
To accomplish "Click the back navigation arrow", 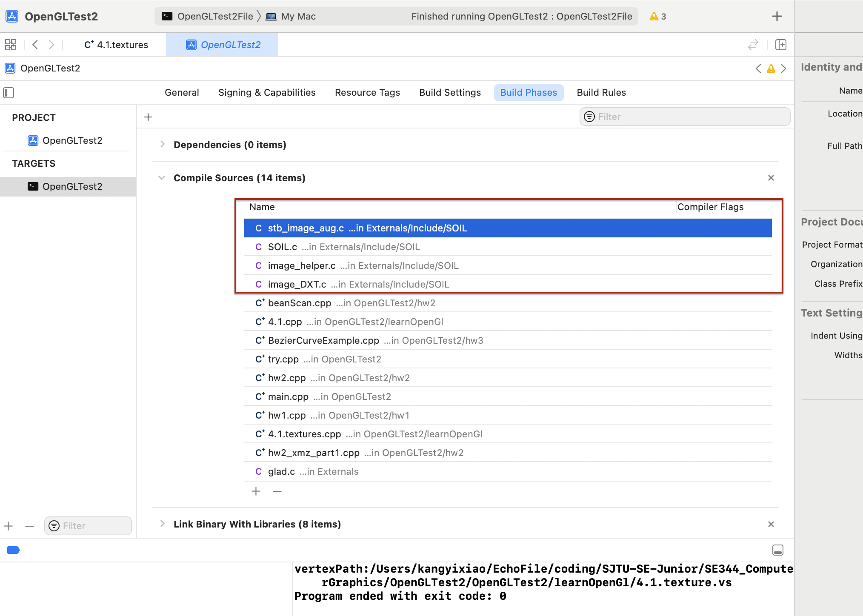I will tap(35, 45).
